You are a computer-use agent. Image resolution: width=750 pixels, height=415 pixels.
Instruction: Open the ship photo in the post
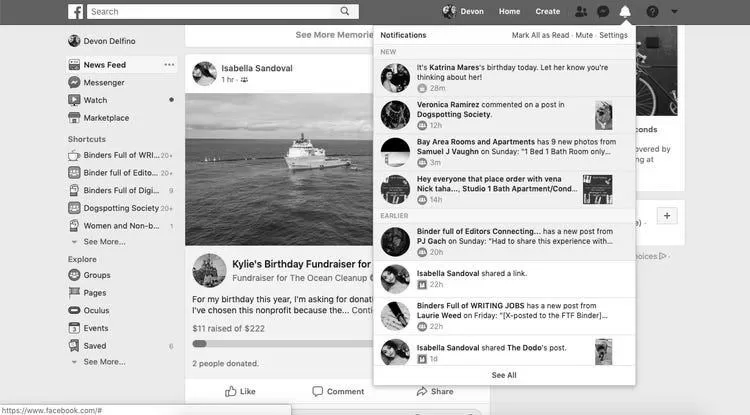pos(279,169)
